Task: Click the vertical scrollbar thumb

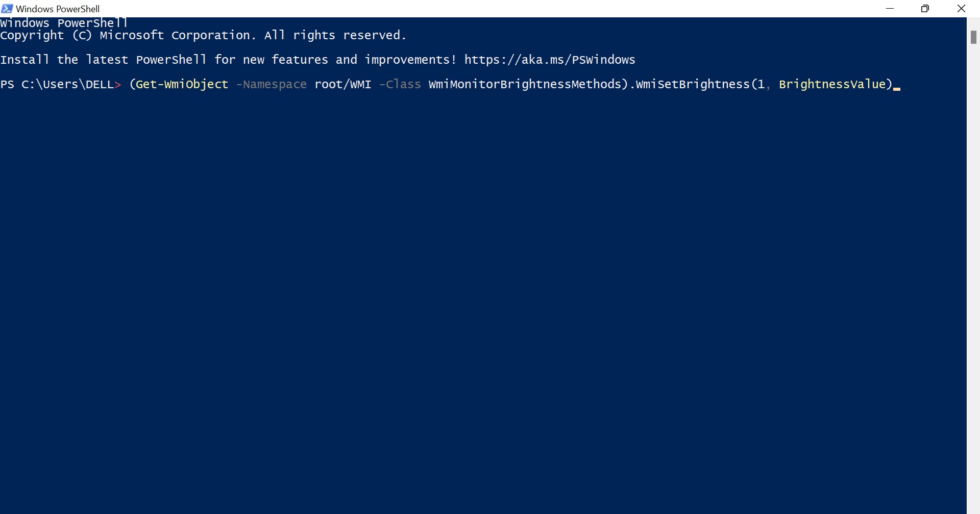Action: 973,37
